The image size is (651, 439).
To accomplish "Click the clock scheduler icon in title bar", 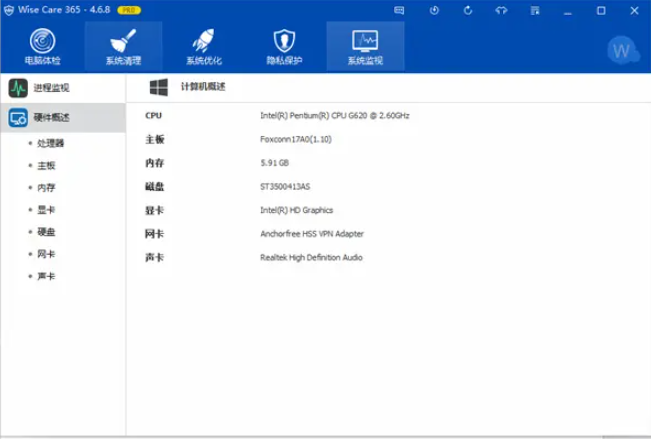I will 434,10.
